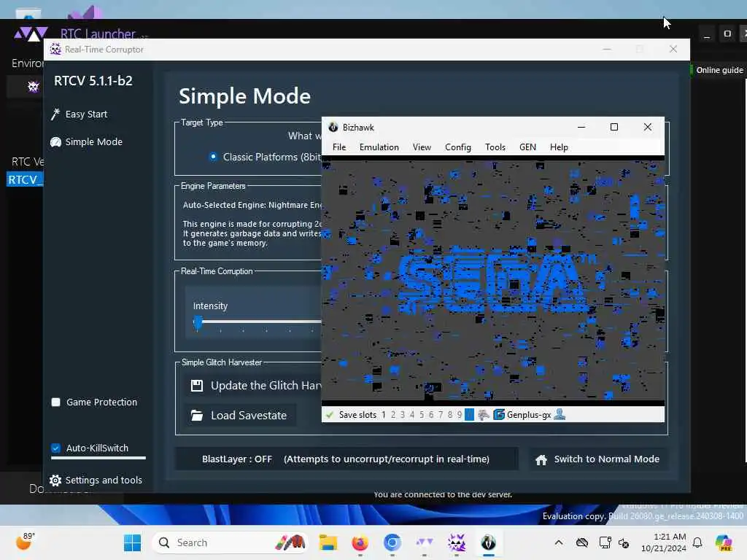The width and height of the screenshot is (747, 560).
Task: Select save slot 5 in Bizhawk
Action: pos(422,415)
